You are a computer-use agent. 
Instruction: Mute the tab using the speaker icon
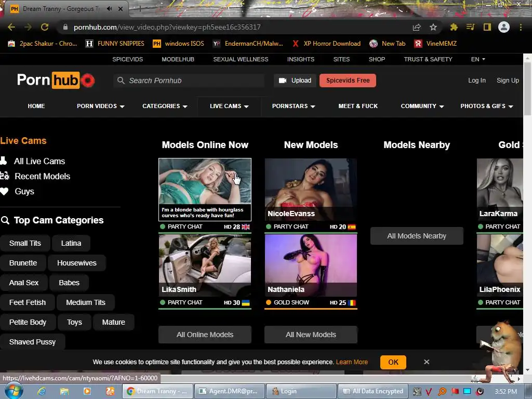[109, 9]
